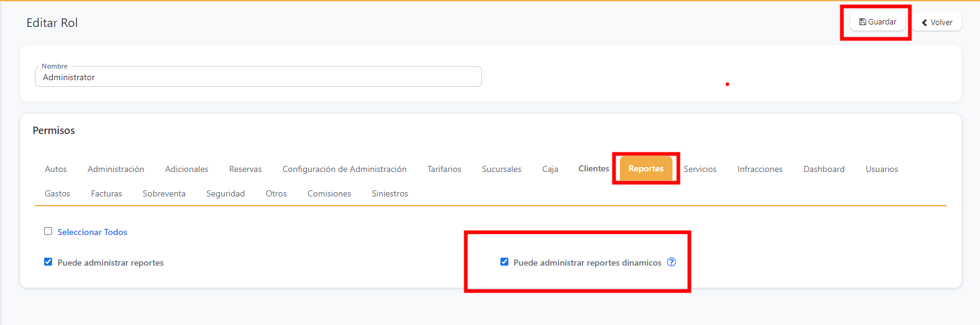Open the Infracciones permissions tab

tap(759, 169)
